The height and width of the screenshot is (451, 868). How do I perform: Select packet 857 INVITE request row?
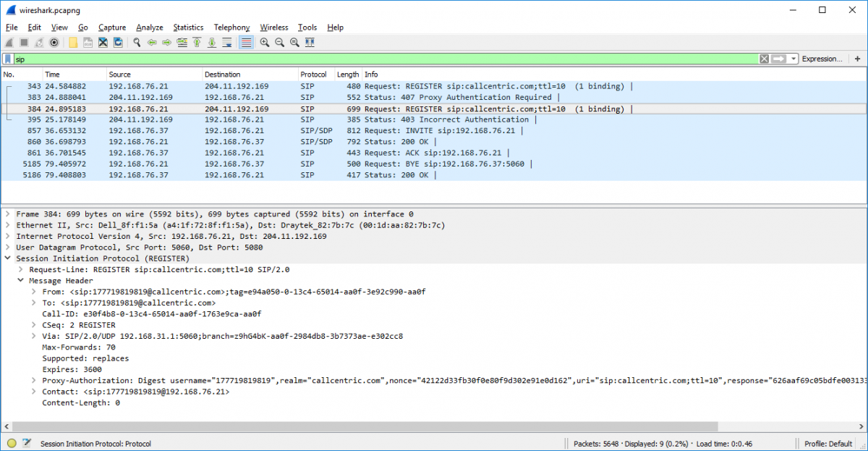434,130
